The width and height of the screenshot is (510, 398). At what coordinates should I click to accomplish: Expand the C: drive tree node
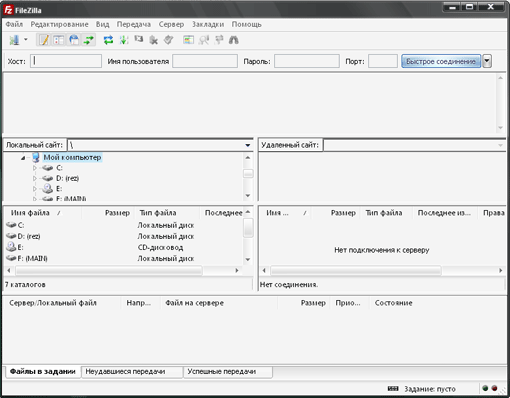pos(35,168)
